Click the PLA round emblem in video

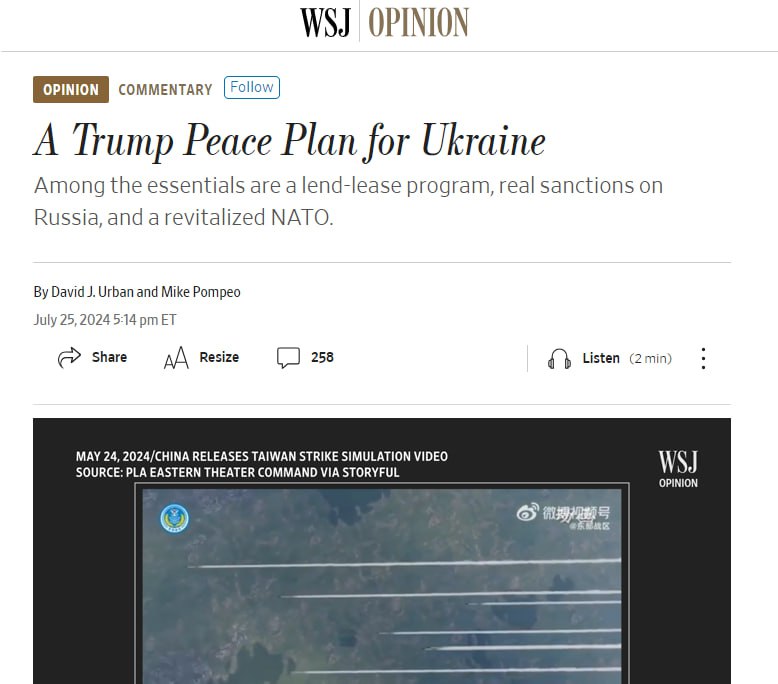pos(175,518)
